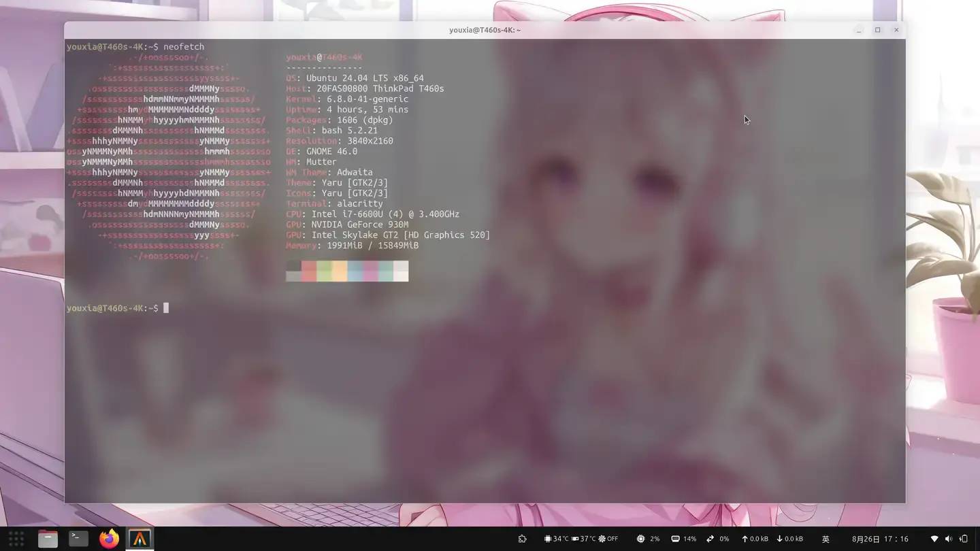The width and height of the screenshot is (980, 551).
Task: Click the terminal cursor at the bottom prompt
Action: tap(166, 308)
